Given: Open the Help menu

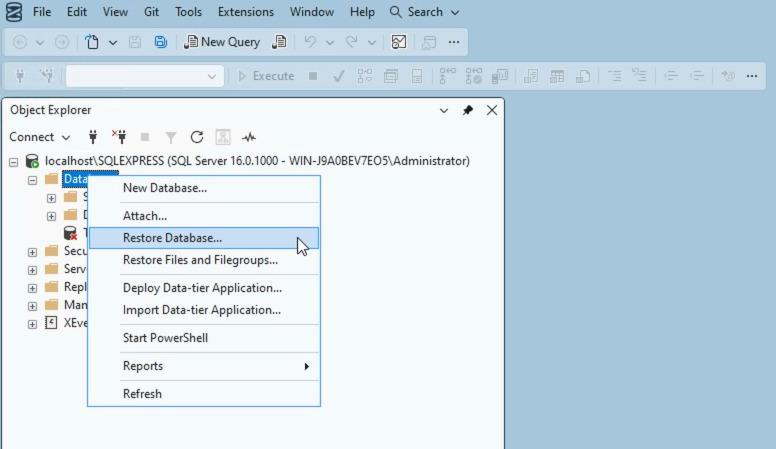Looking at the screenshot, I should click(x=362, y=12).
